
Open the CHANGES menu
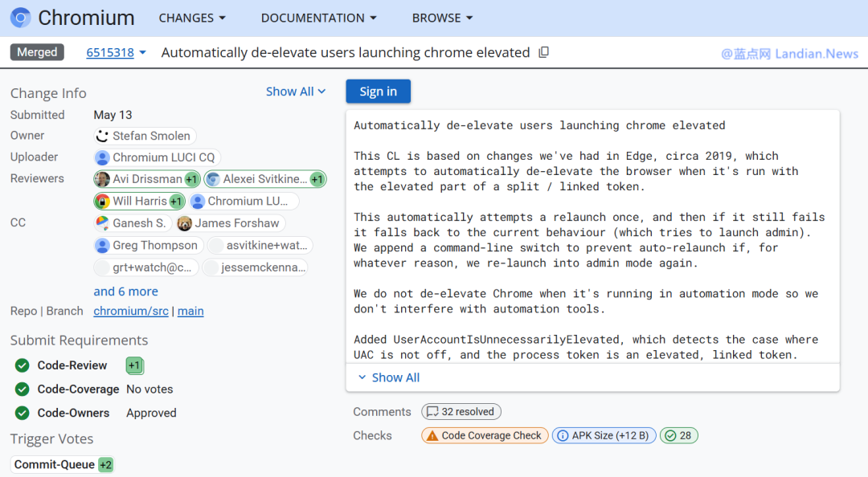[192, 18]
